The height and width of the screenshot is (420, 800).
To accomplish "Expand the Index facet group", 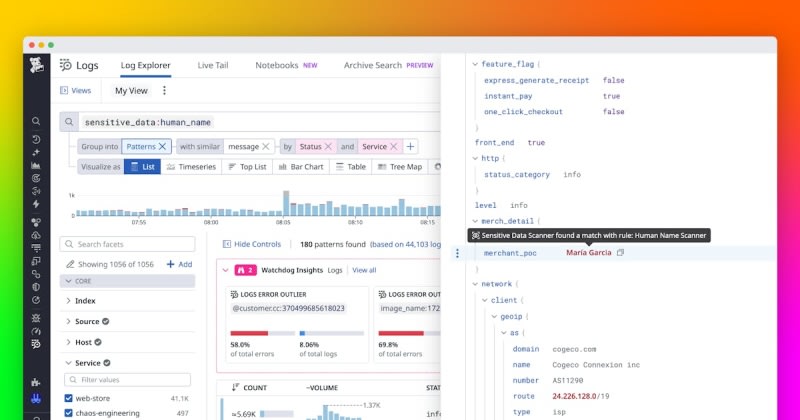I will pos(84,300).
